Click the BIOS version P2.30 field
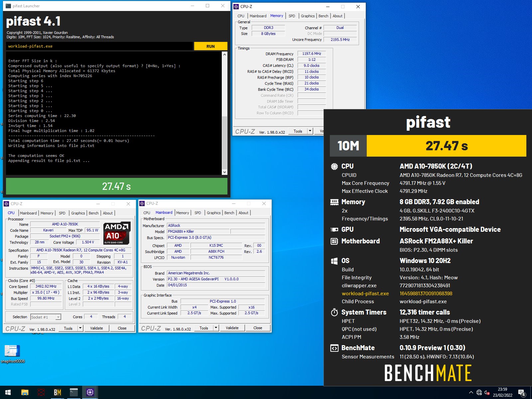The image size is (532, 399). coord(216,279)
